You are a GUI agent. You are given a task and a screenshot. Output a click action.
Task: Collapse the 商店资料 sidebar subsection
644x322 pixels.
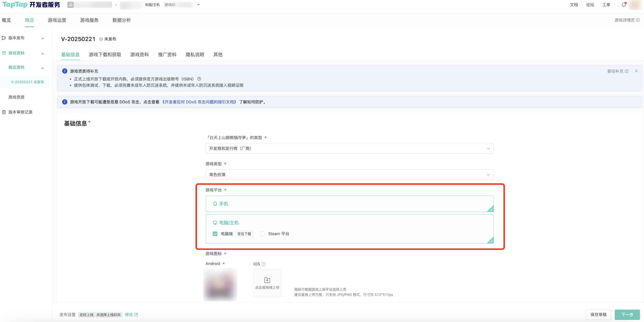(x=43, y=68)
